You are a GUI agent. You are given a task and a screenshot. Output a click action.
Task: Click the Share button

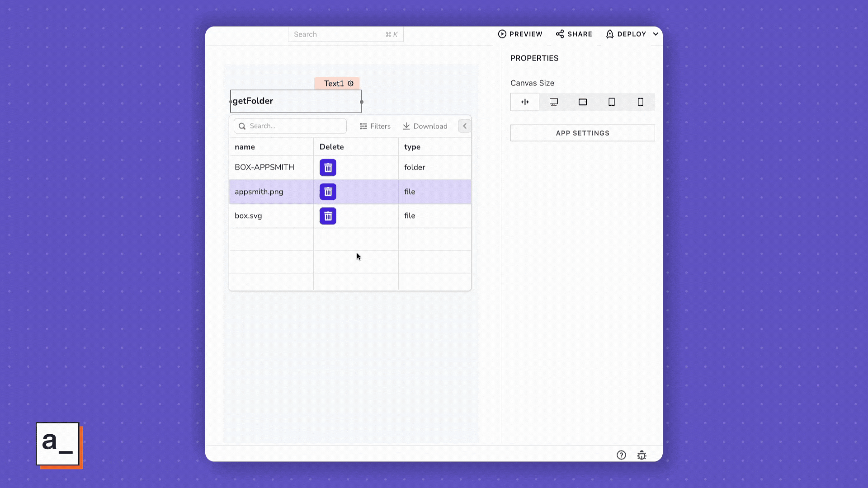(574, 34)
